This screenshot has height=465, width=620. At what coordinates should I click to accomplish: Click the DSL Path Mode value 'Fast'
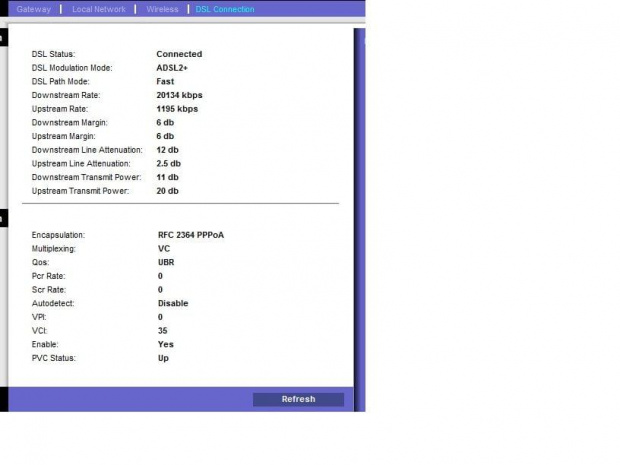click(x=165, y=81)
